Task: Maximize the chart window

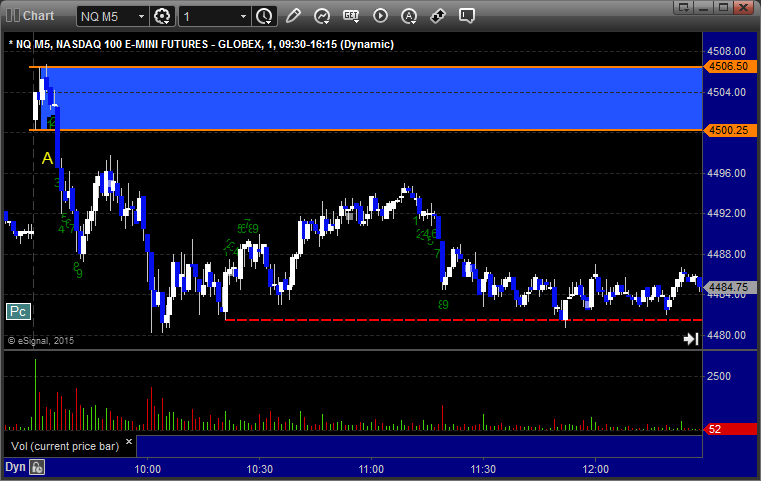Action: tap(723, 7)
